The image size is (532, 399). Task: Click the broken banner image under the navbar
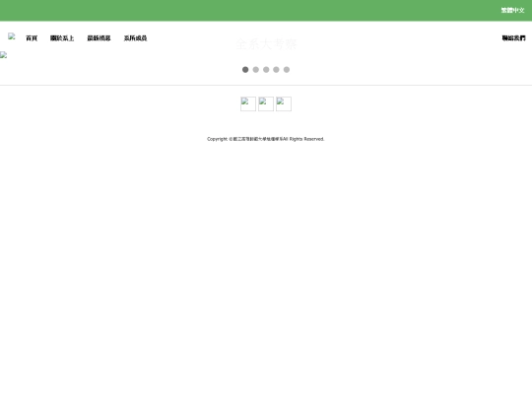3,55
